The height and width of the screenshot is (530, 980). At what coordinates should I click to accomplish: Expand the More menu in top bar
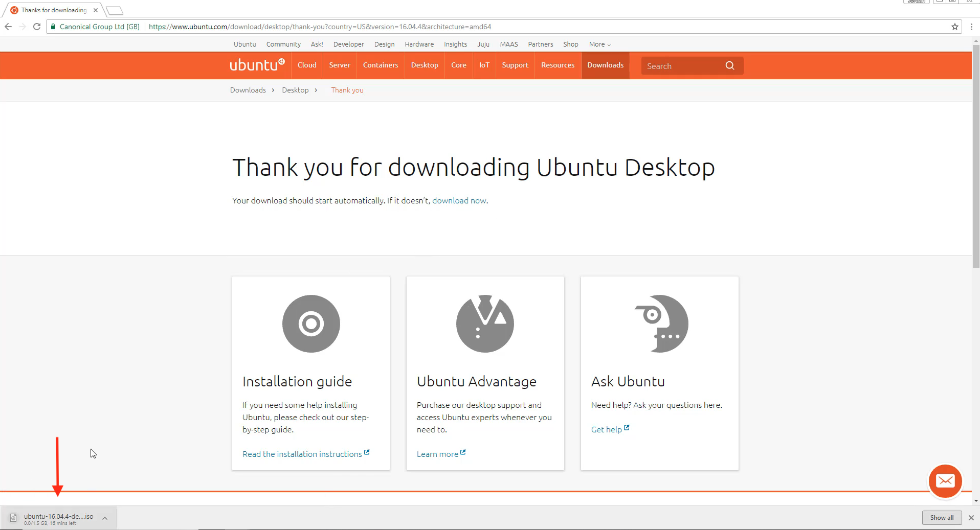(599, 44)
